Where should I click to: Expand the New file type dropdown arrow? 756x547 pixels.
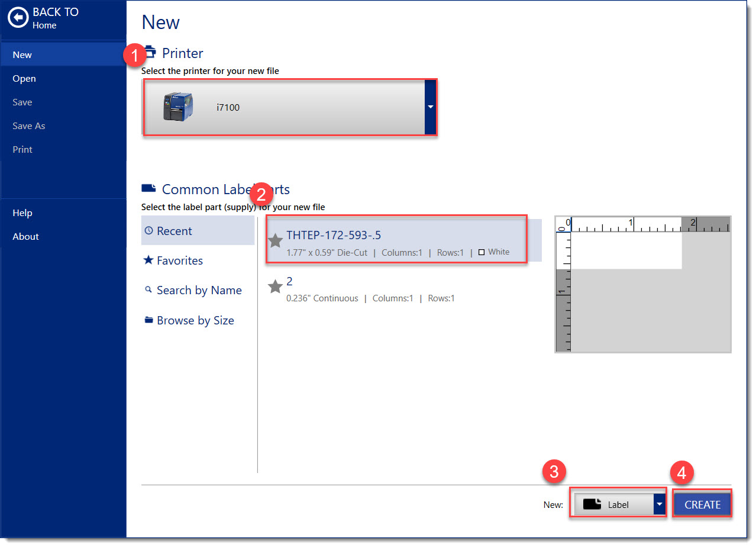tap(660, 504)
